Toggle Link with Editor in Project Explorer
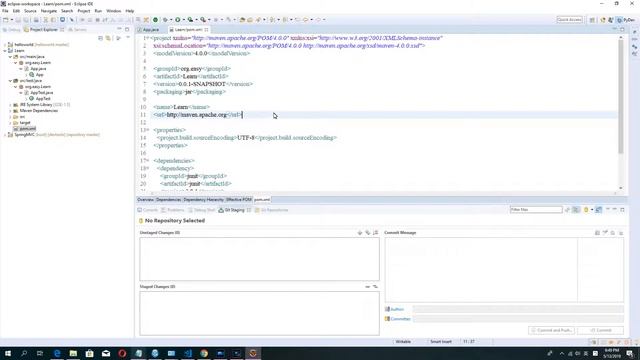This screenshot has height=360, width=640. coord(108,38)
